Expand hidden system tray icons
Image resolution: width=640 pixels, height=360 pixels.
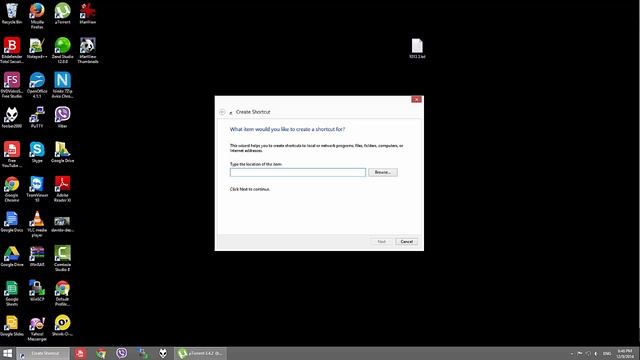pyautogui.click(x=571, y=354)
